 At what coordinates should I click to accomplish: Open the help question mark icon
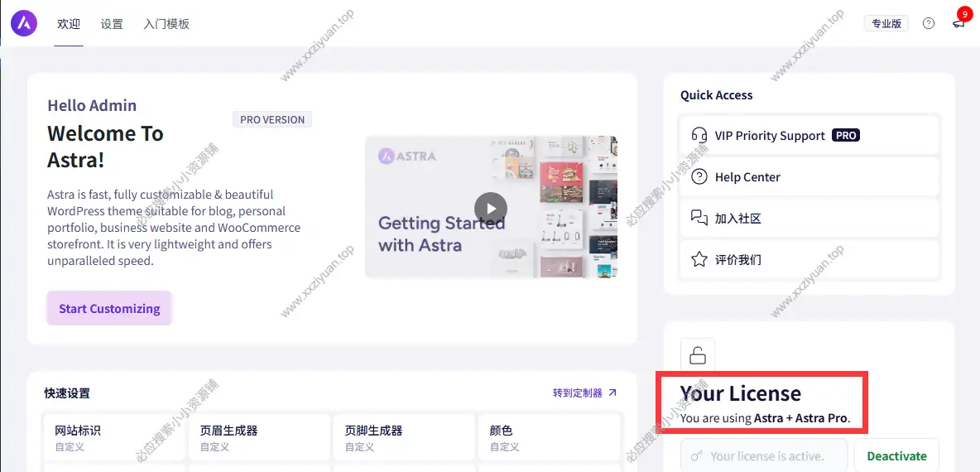click(x=928, y=23)
